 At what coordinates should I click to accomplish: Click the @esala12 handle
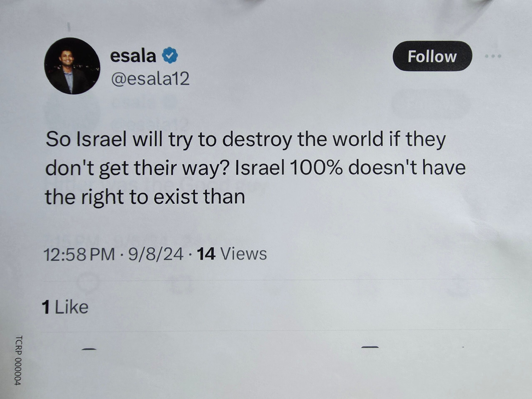150,78
